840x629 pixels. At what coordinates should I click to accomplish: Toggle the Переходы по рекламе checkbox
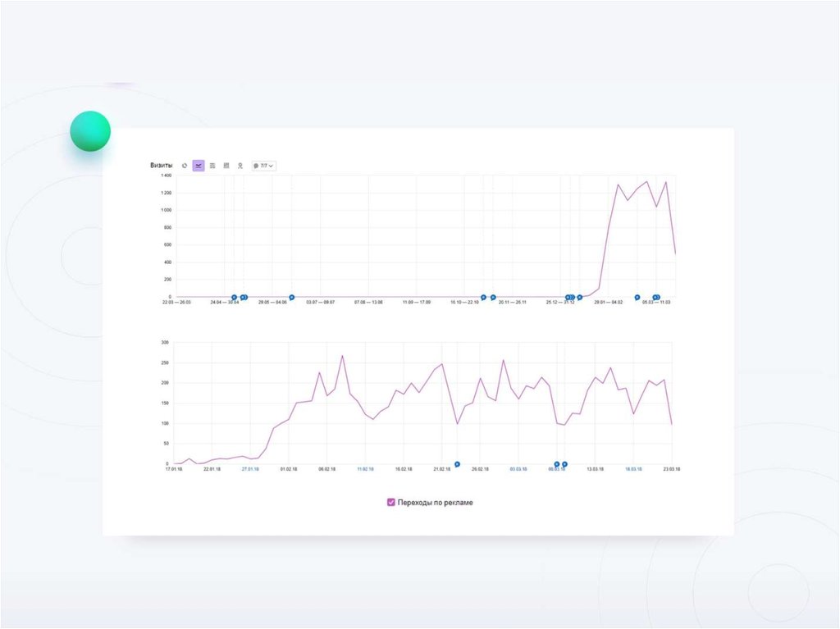tap(391, 502)
